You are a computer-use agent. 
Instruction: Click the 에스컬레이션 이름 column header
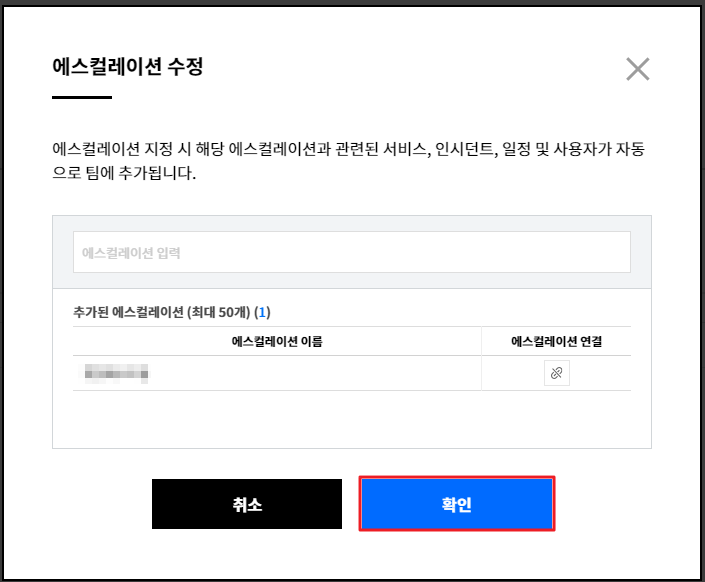(276, 341)
